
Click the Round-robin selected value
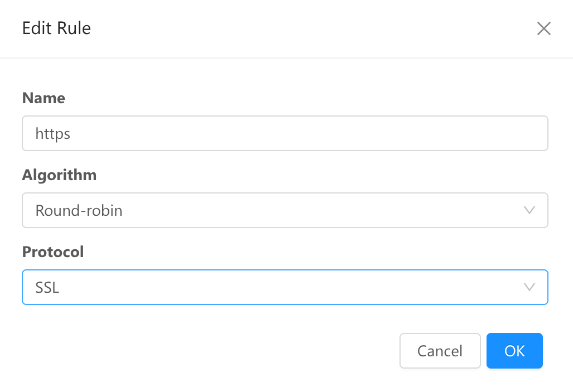pyautogui.click(x=79, y=210)
